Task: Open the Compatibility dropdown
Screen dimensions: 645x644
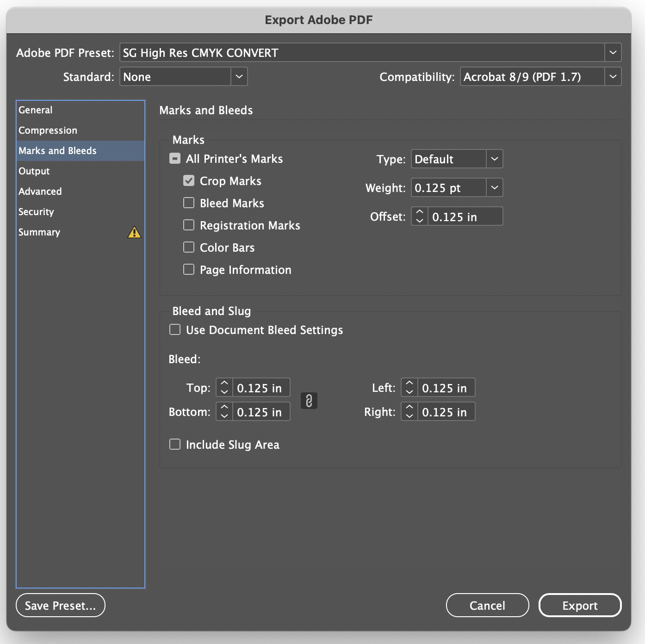Action: [540, 77]
